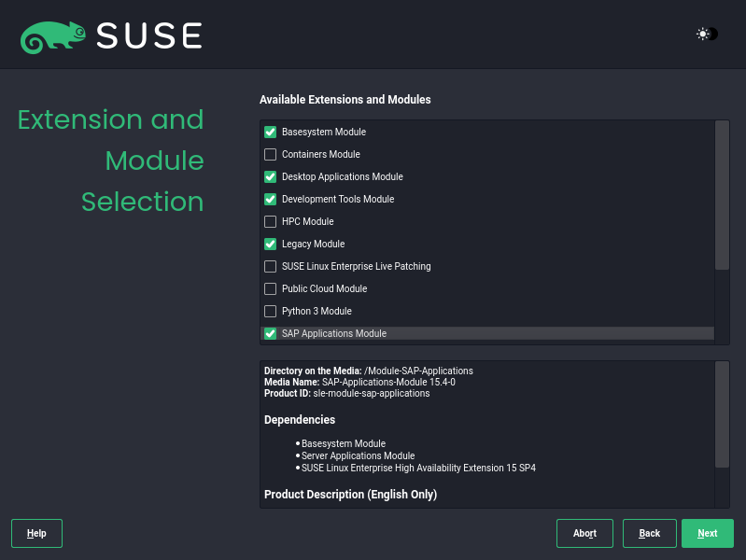Click Basesystem Module in Dependencies list
The image size is (746, 560).
pyautogui.click(x=344, y=443)
